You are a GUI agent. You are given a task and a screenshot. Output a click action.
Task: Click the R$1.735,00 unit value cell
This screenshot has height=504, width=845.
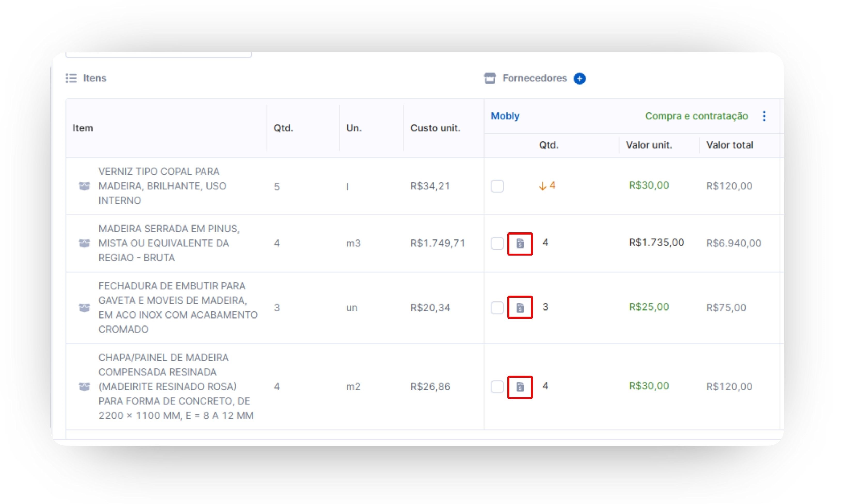[x=656, y=243]
